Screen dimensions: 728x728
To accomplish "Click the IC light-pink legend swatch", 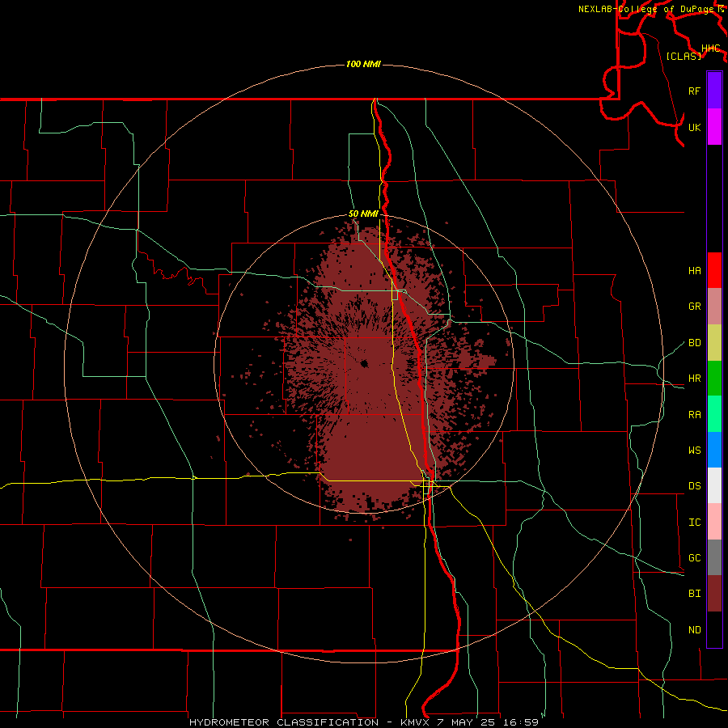I will tap(714, 522).
